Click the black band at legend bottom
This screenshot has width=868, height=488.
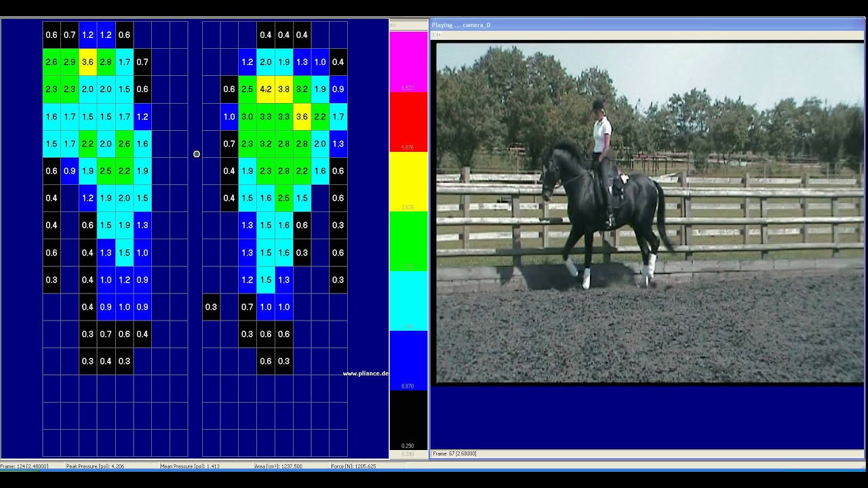408,420
